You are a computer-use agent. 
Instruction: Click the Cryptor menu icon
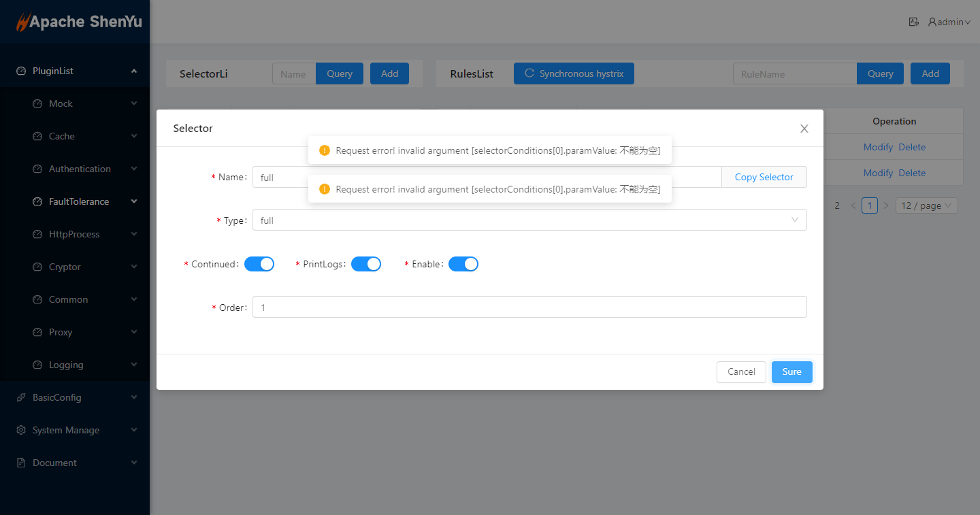click(37, 267)
